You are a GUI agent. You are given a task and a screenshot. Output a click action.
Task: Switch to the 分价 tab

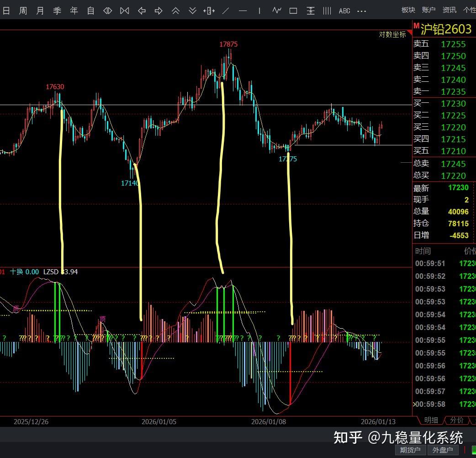[456, 420]
